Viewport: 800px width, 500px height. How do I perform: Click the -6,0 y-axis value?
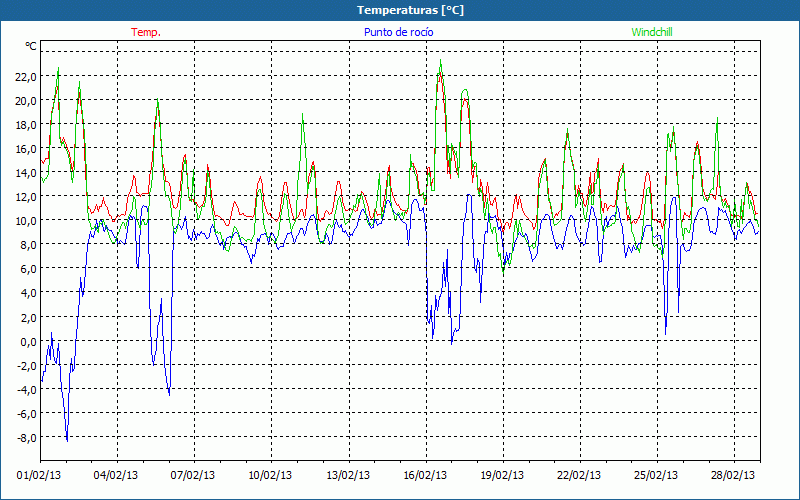27,413
